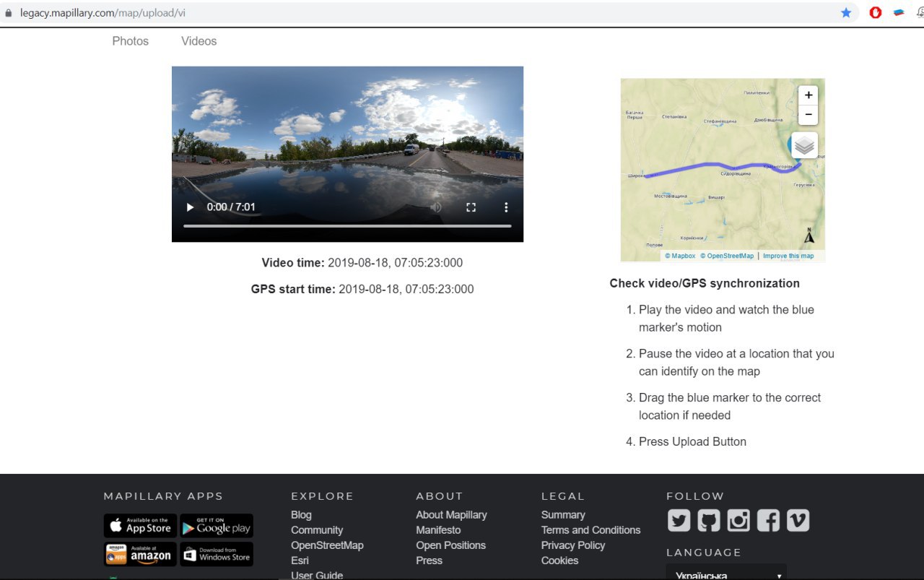Open the OpenStreetMap link under Explore
This screenshot has width=924, height=580.
coord(327,545)
